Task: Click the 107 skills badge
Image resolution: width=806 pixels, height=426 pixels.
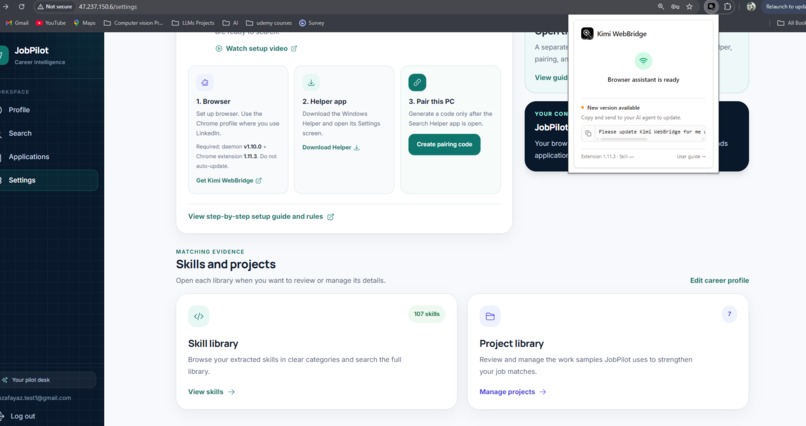Action: tap(427, 314)
